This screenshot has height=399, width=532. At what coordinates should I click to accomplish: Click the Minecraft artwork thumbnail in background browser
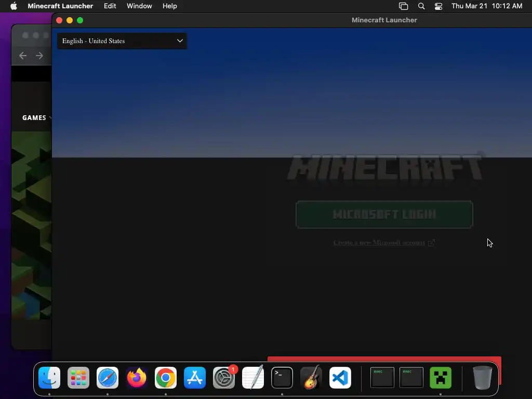coord(32,225)
